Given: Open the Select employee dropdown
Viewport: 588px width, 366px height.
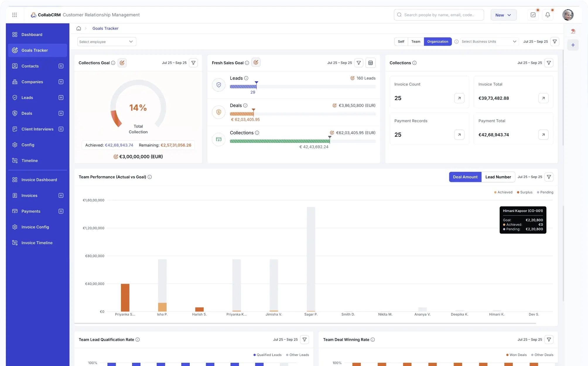Looking at the screenshot, I should pyautogui.click(x=106, y=42).
